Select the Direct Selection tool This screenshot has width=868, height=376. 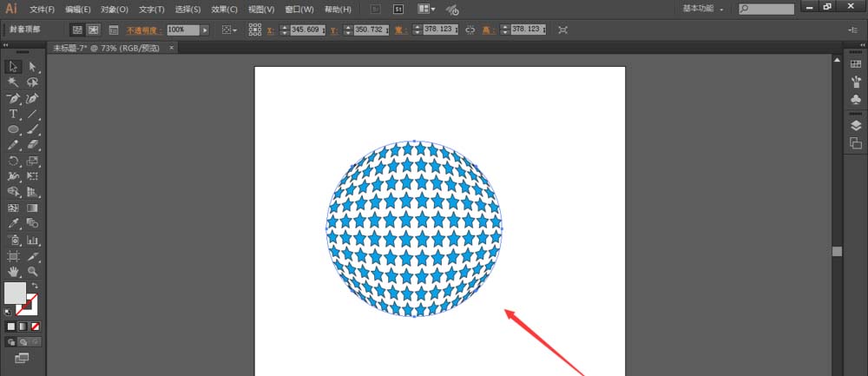point(33,67)
